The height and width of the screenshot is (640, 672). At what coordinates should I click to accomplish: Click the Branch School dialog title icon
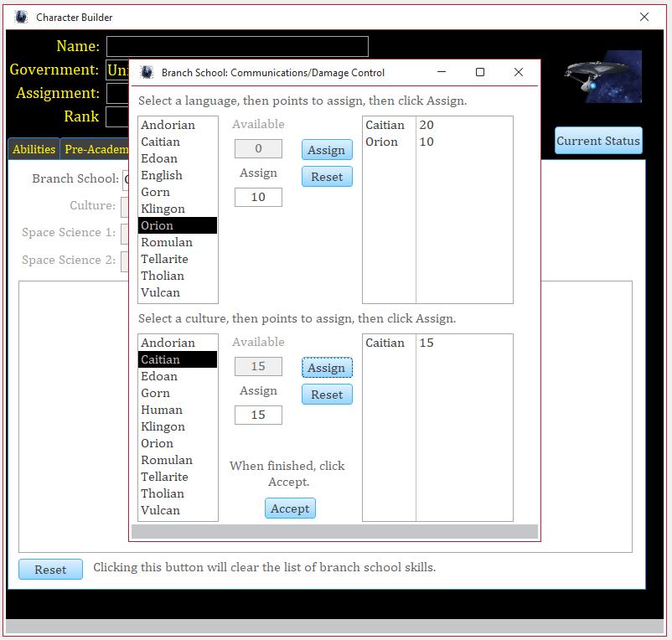click(x=147, y=73)
